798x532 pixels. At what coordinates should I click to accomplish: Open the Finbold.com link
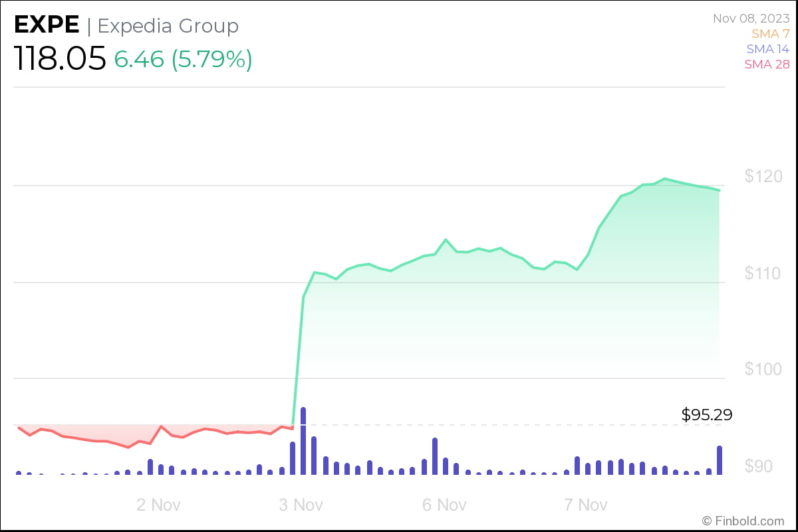pos(745,520)
